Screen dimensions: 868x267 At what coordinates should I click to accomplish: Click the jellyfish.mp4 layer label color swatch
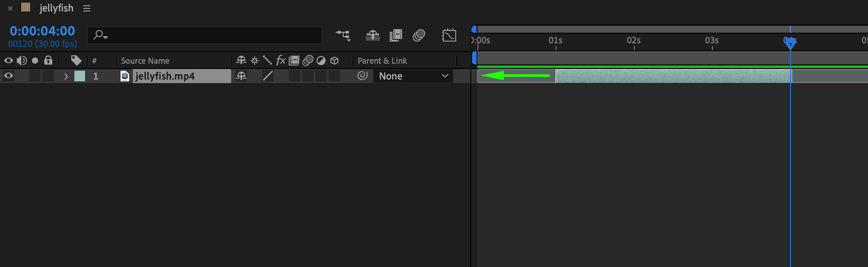pyautogui.click(x=80, y=76)
